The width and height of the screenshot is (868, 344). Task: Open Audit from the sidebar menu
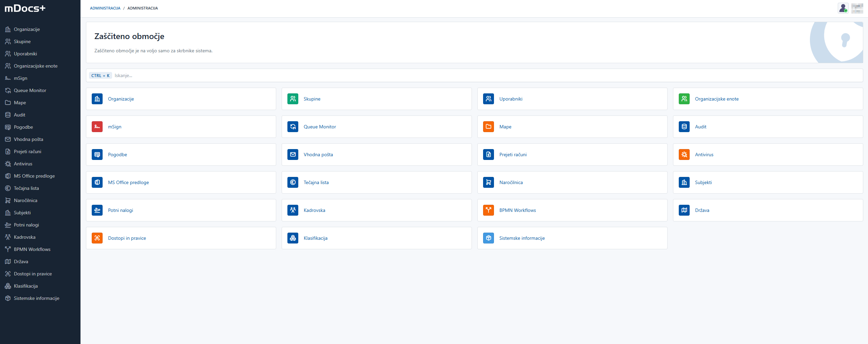(19, 115)
